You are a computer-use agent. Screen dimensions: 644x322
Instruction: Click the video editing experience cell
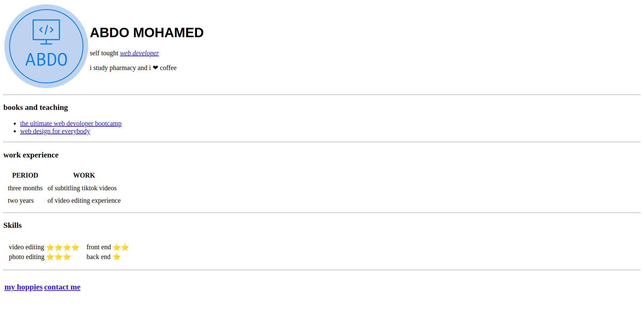coord(84,201)
